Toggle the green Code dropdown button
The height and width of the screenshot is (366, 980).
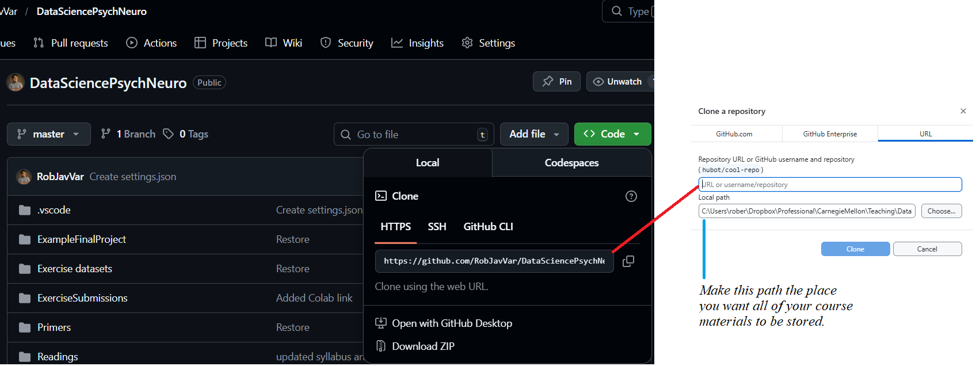tap(613, 134)
